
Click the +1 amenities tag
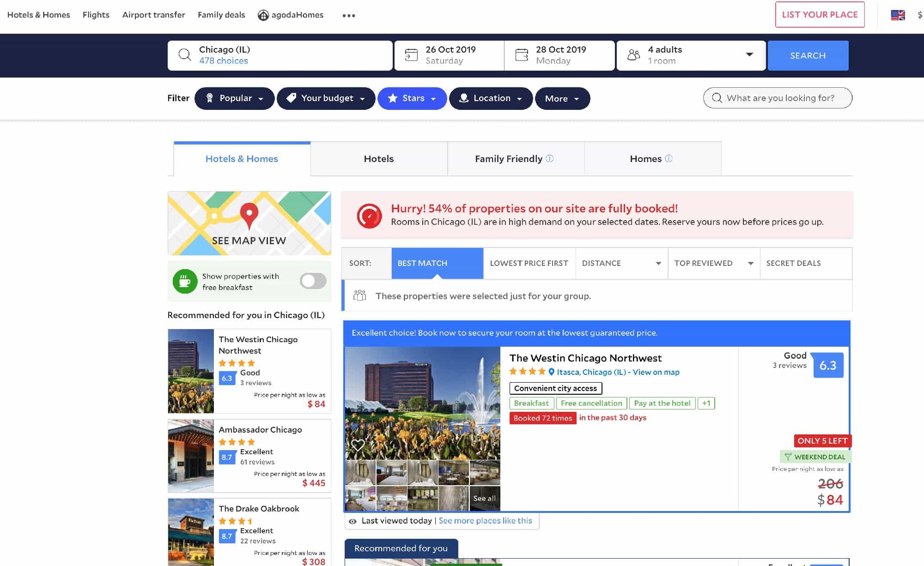pos(706,403)
